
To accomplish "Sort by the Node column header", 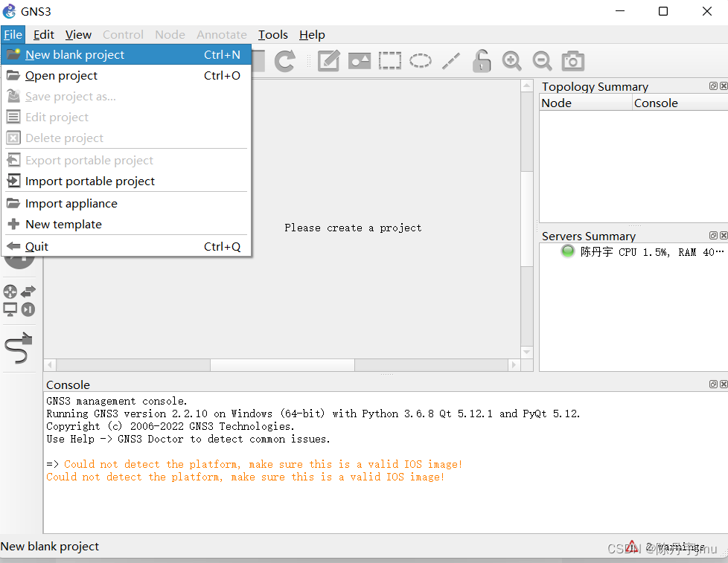I will [x=586, y=103].
